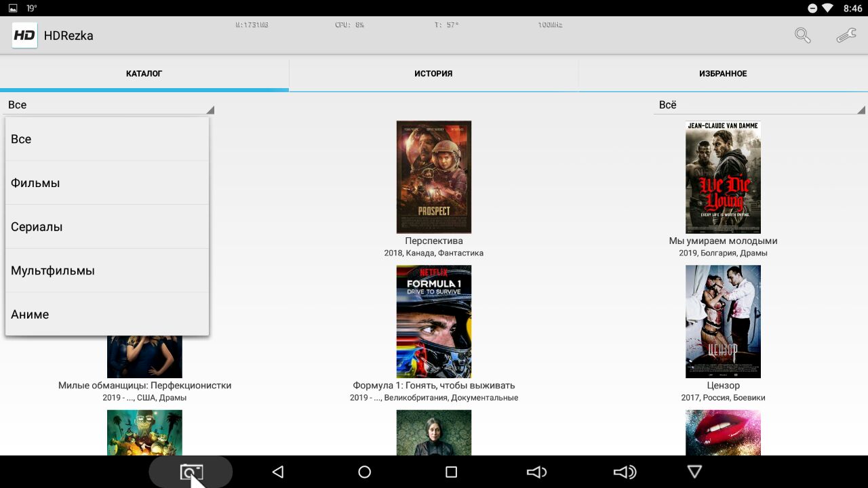Open the red lips poster thumbnail
868x488 pixels.
coord(723,432)
